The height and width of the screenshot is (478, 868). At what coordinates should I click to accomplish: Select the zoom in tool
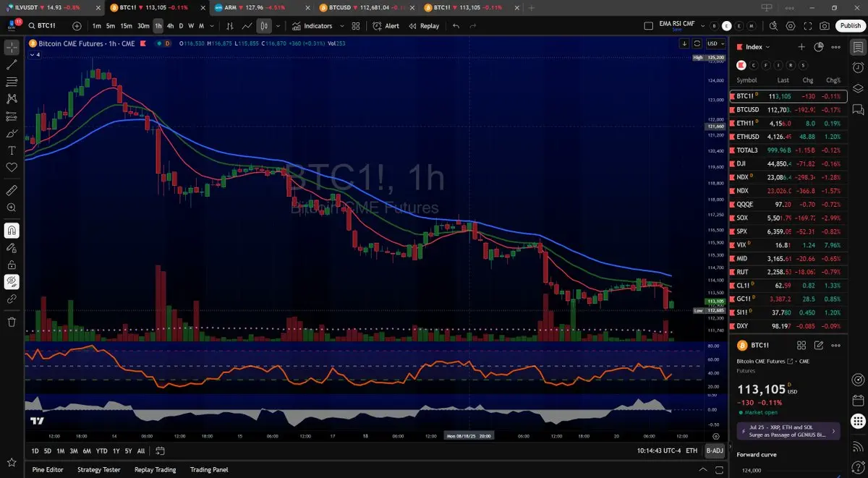tap(12, 208)
